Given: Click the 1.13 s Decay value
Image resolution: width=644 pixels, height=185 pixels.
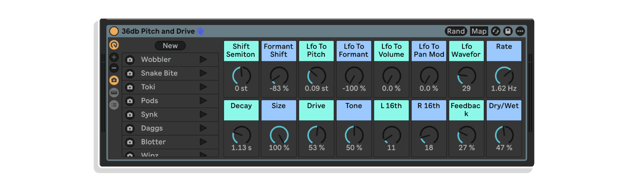Looking at the screenshot, I should point(241,148).
